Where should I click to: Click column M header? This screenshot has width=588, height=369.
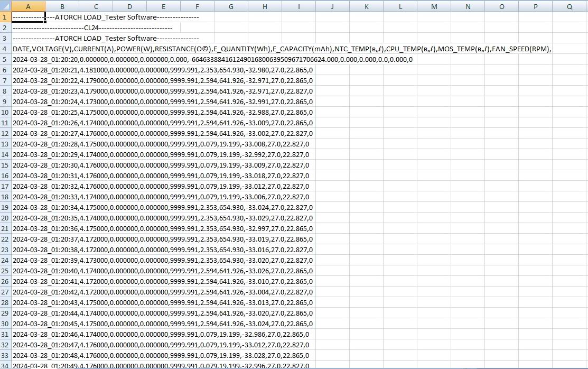pyautogui.click(x=434, y=6)
